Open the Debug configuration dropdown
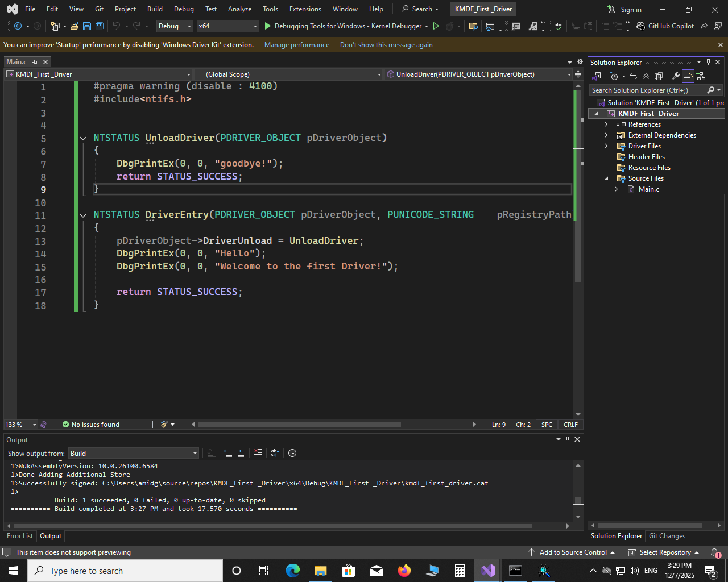 point(175,26)
